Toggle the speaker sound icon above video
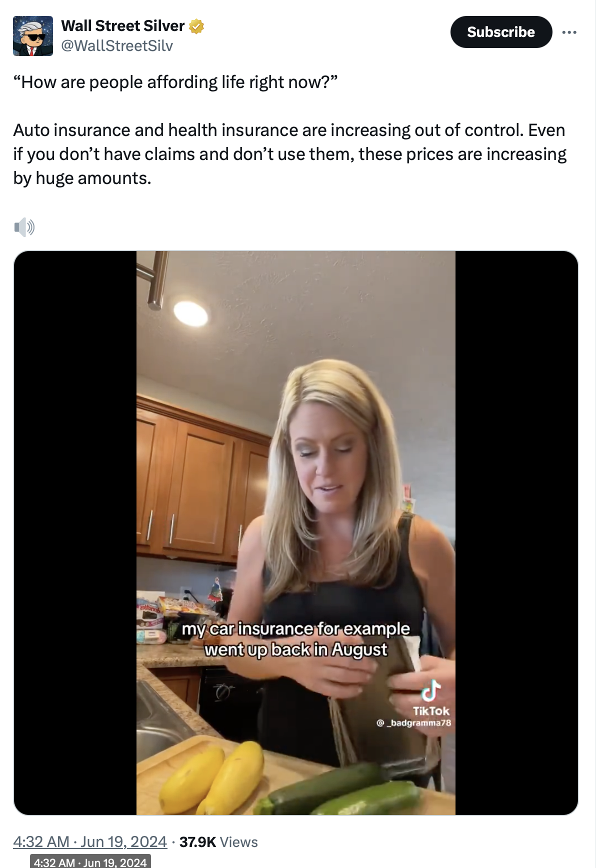This screenshot has width=603, height=868. (x=24, y=227)
